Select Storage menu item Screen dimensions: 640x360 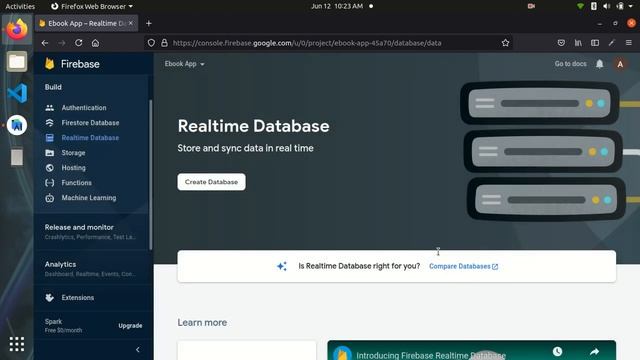pos(73,153)
